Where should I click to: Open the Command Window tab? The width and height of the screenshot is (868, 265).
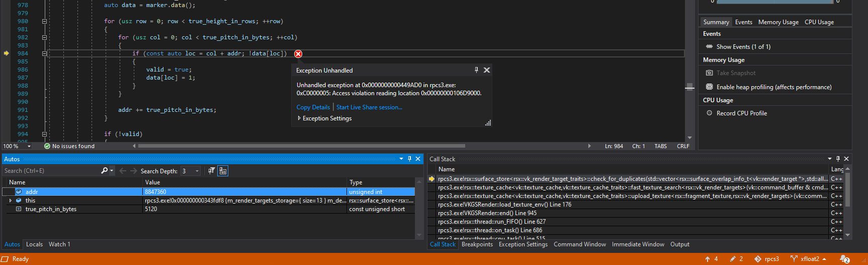(x=580, y=244)
